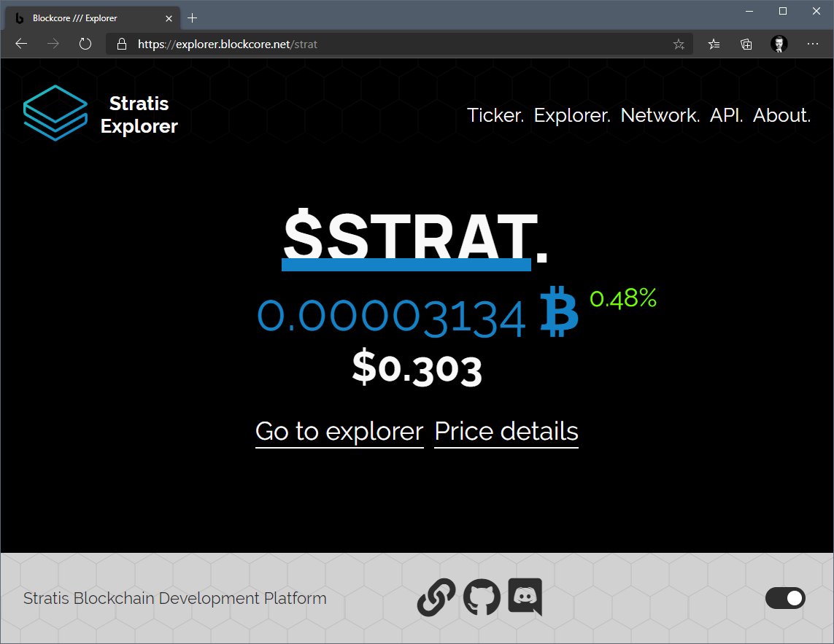Click the green 0.48% change value
Viewport: 834px width, 644px height.
pyautogui.click(x=623, y=298)
